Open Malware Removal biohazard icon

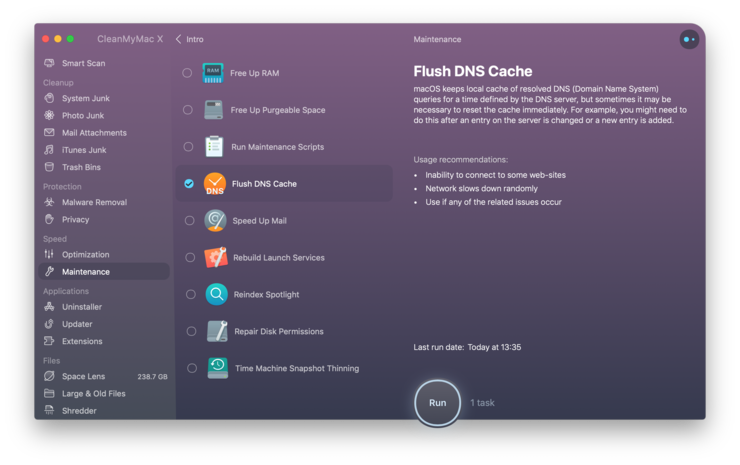49,202
